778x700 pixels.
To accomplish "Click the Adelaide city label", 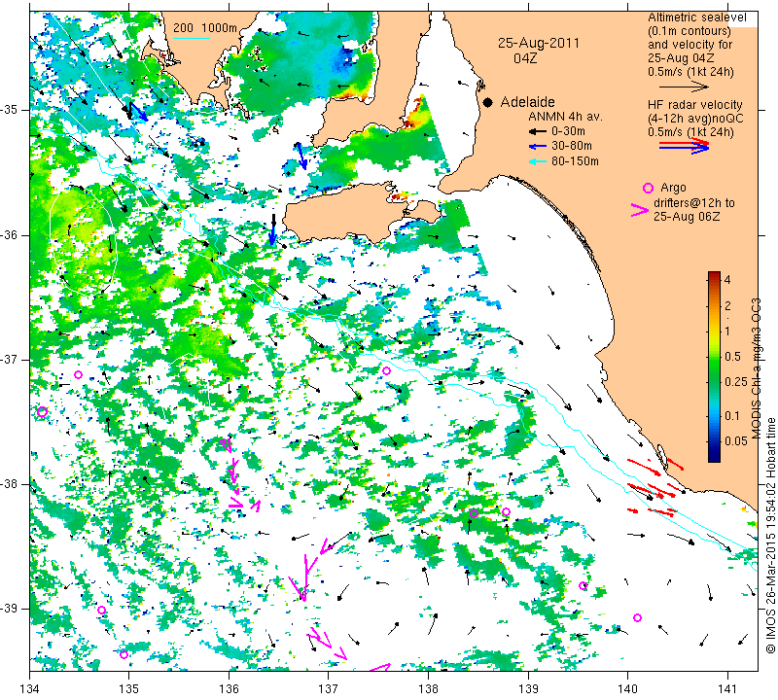I will [x=527, y=102].
